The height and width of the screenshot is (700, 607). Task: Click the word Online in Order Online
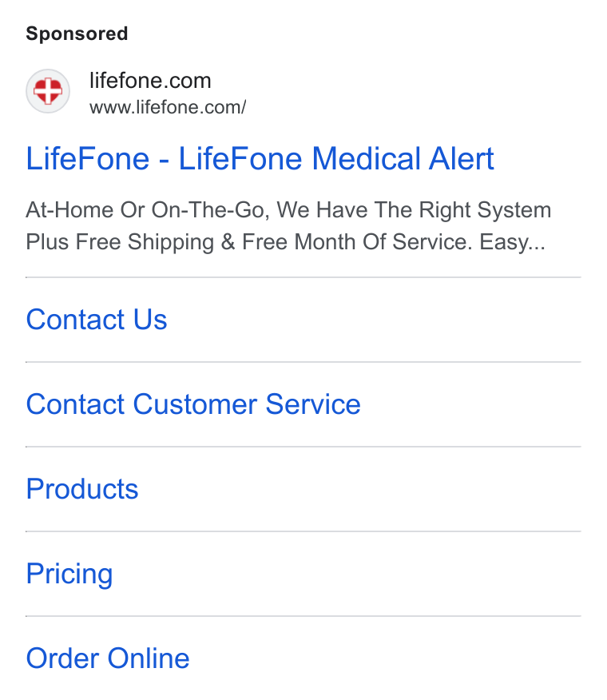(x=149, y=658)
